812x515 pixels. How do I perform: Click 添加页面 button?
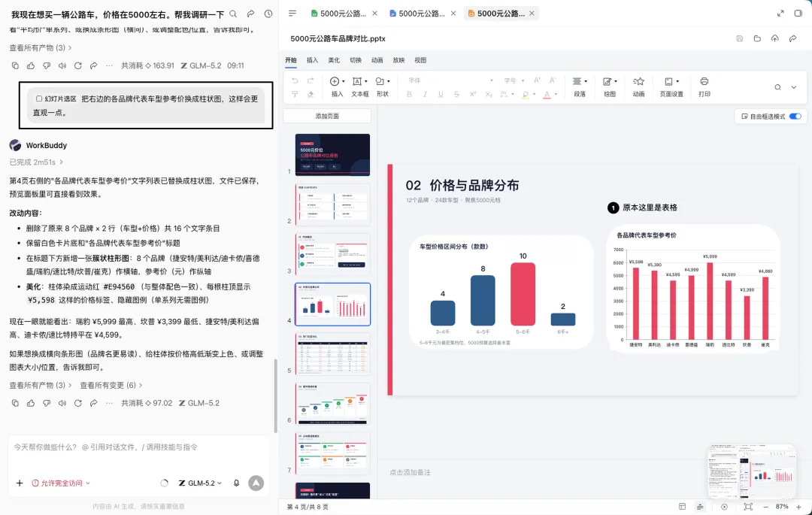(327, 116)
